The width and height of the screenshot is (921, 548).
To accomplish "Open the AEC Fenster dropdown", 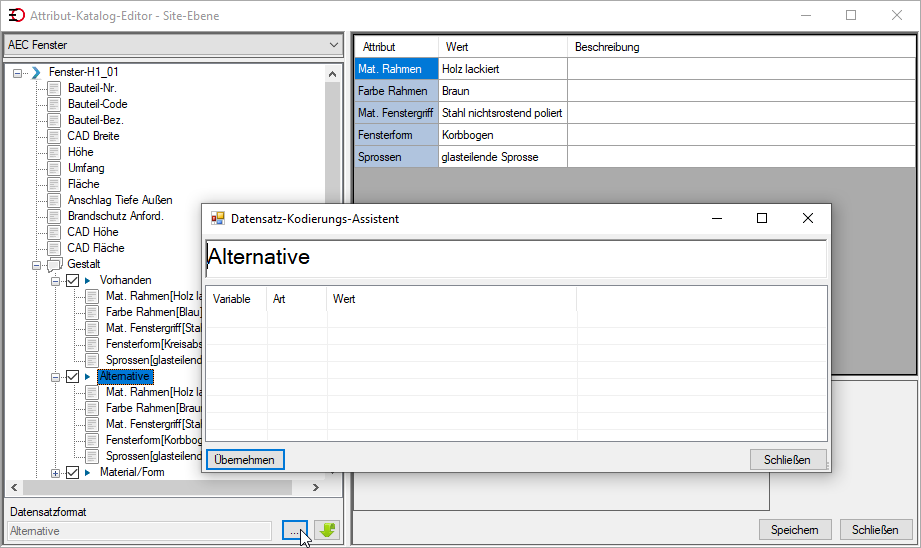I will point(173,45).
